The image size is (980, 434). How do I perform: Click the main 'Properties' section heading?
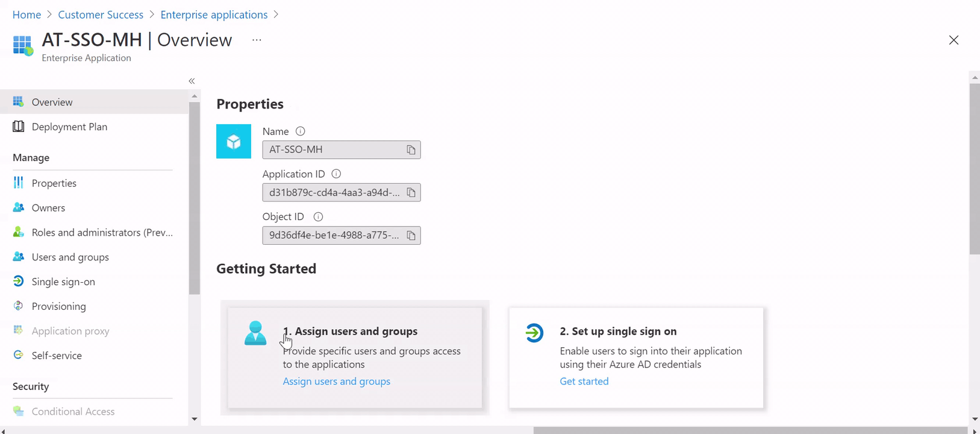pos(250,104)
